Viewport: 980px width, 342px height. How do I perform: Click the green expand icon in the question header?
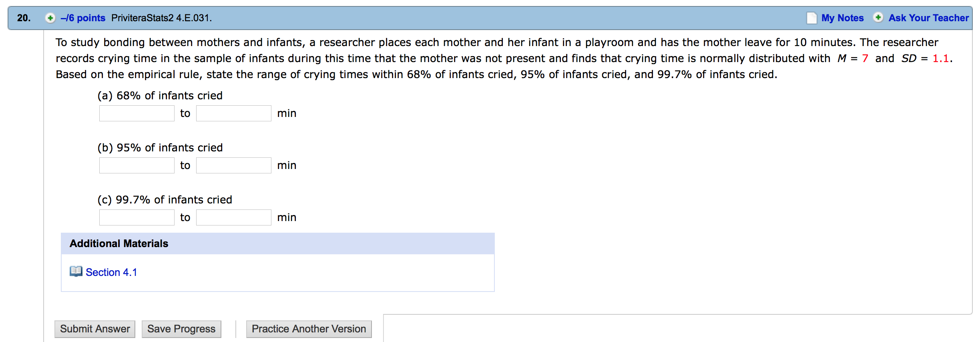point(51,18)
